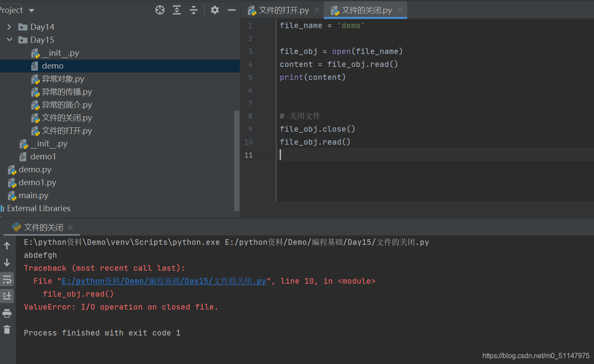Open the traceback file link to 文件的关闭.py
Viewport: 594px width, 364px height.
pyautogui.click(x=164, y=281)
